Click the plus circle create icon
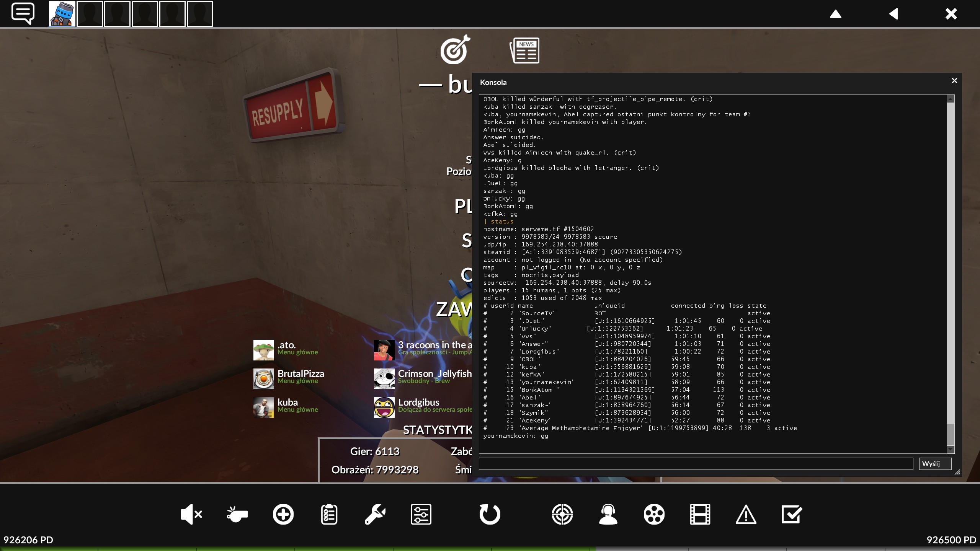The width and height of the screenshot is (980, 551). [283, 514]
